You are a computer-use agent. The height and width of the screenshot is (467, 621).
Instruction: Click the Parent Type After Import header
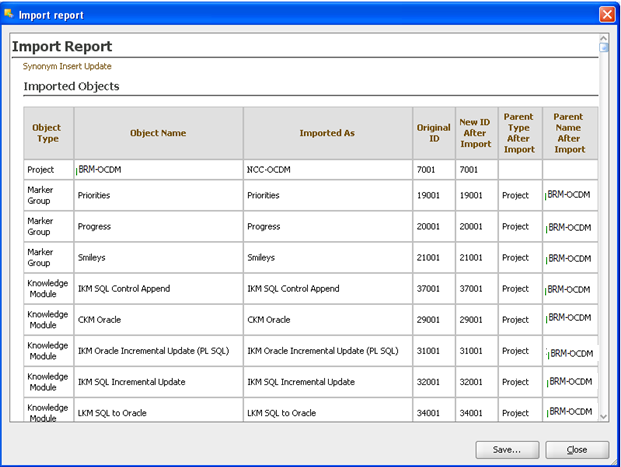[519, 133]
